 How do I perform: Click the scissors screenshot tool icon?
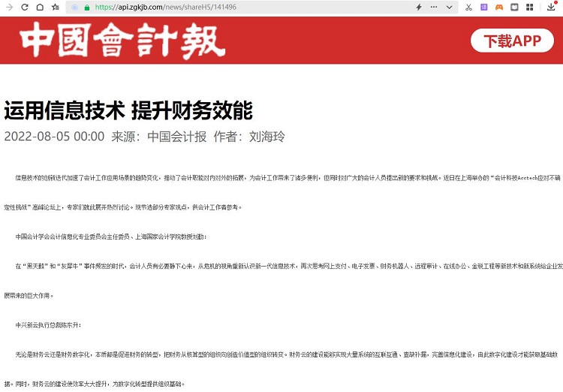[x=468, y=7]
